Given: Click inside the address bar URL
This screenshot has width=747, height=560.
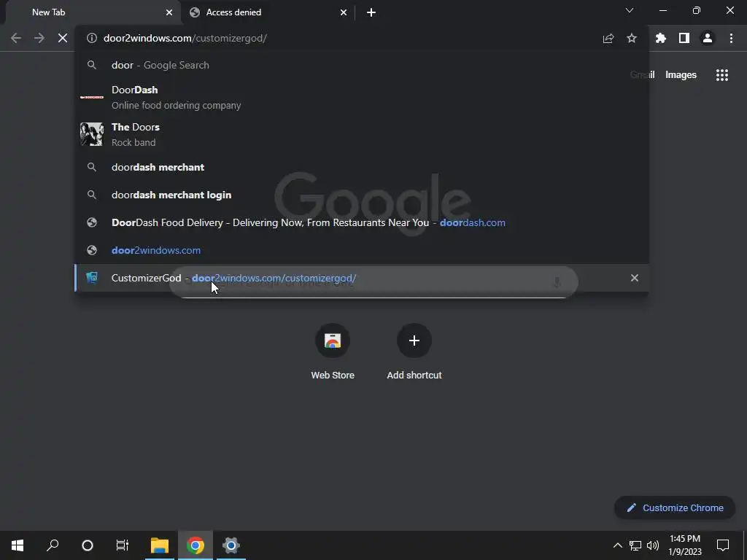Looking at the screenshot, I should click(185, 38).
